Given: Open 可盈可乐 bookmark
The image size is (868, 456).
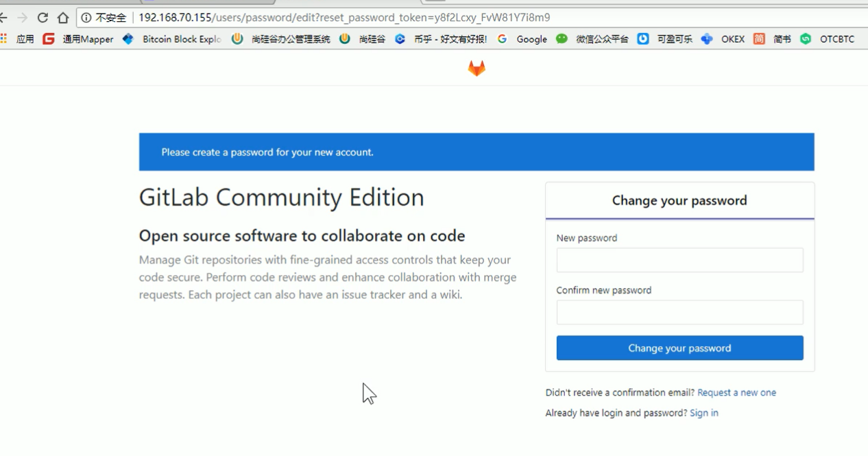Looking at the screenshot, I should point(665,39).
